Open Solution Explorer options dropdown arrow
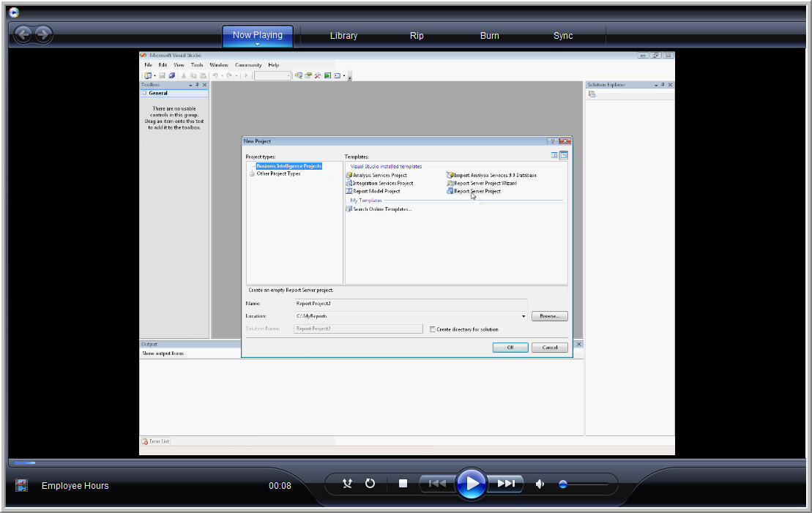 tap(656, 85)
